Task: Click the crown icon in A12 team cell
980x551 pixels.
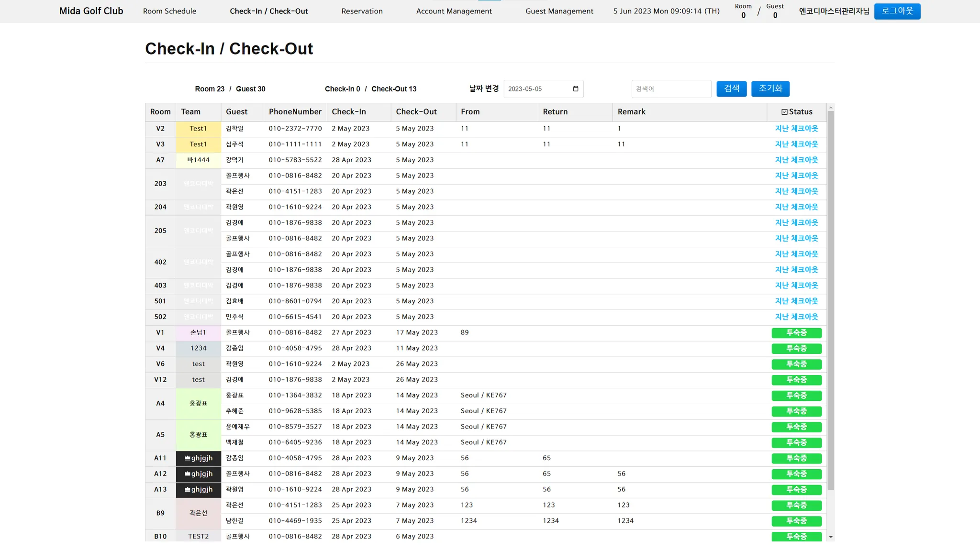Action: pos(188,474)
